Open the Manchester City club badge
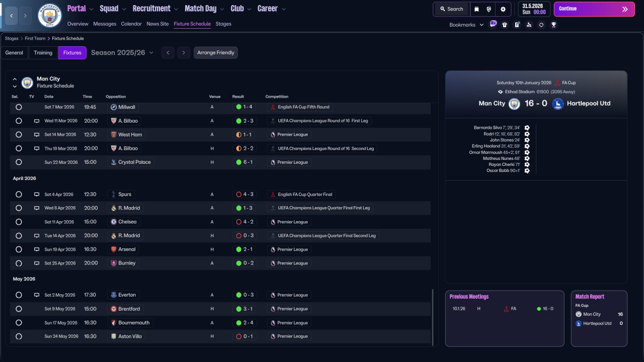Image resolution: width=644 pixels, height=362 pixels. pyautogui.click(x=50, y=16)
